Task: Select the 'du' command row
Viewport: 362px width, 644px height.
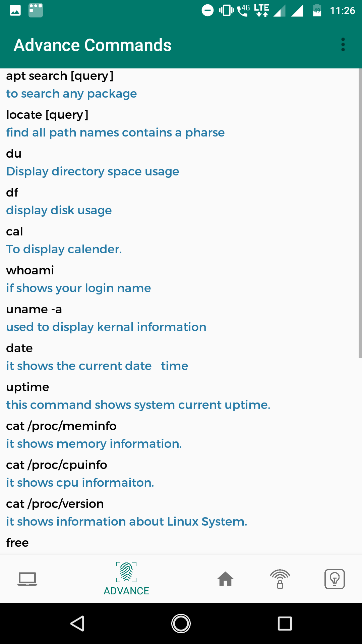Action: [x=14, y=154]
